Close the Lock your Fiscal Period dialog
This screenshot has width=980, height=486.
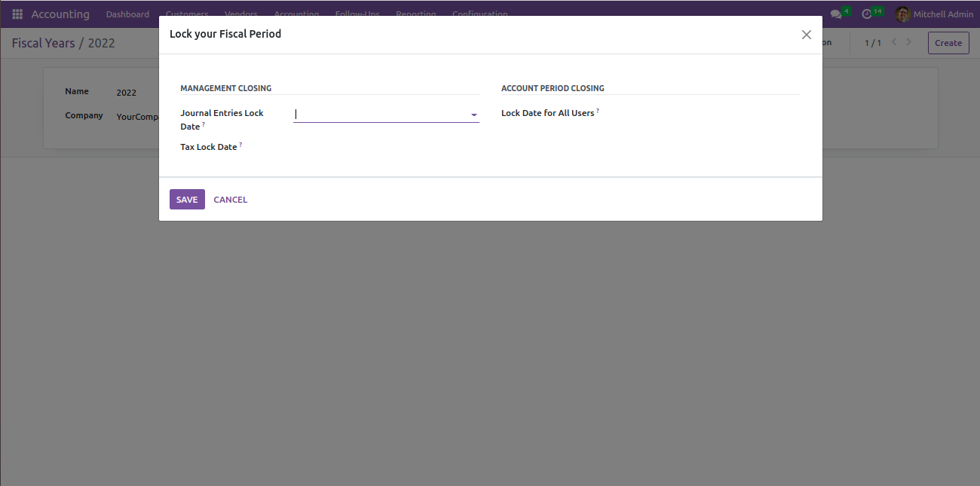pos(806,35)
